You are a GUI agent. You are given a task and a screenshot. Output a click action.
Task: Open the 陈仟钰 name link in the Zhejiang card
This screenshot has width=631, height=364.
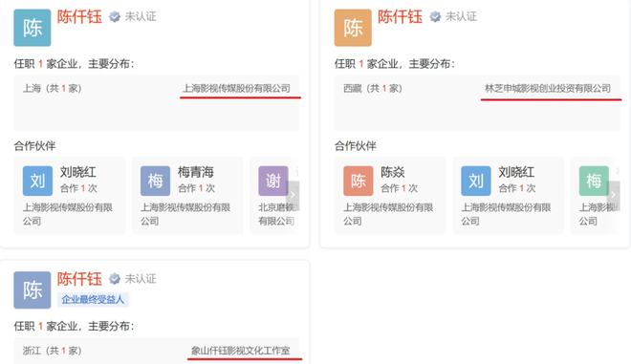(x=79, y=279)
